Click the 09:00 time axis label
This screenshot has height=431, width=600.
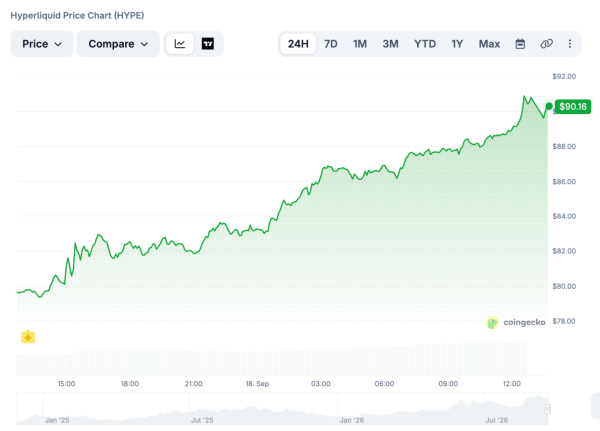coord(448,384)
